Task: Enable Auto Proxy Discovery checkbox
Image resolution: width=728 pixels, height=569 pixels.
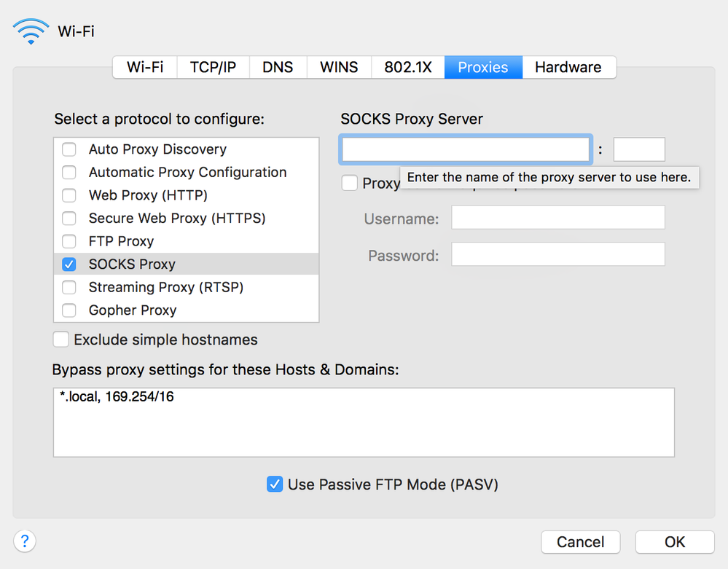Action: click(x=69, y=149)
